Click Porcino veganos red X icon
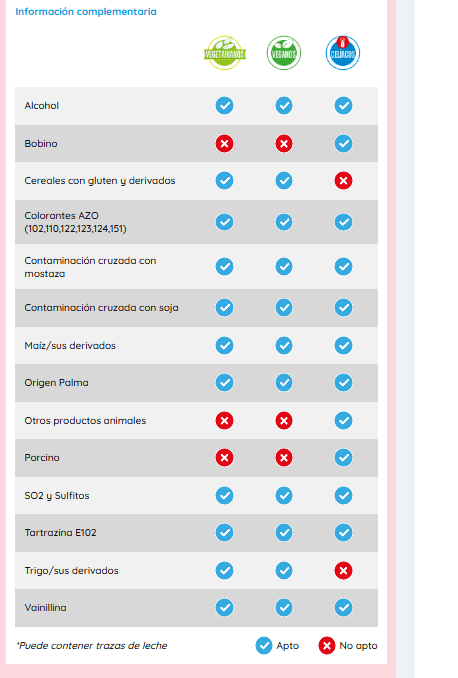This screenshot has width=458, height=678. pyautogui.click(x=284, y=457)
